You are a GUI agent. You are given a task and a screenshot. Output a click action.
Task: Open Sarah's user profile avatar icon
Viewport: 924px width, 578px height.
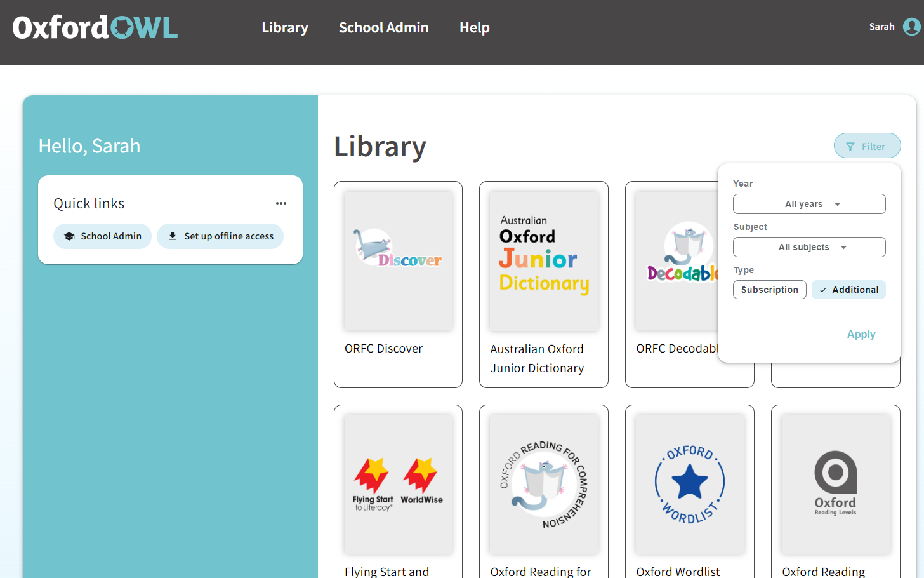(912, 27)
